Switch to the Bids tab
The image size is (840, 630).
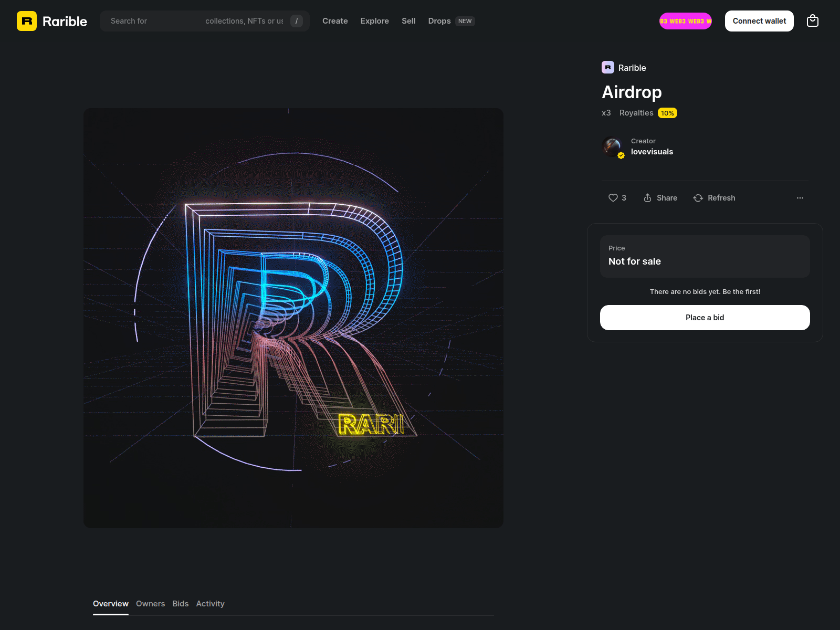point(180,604)
